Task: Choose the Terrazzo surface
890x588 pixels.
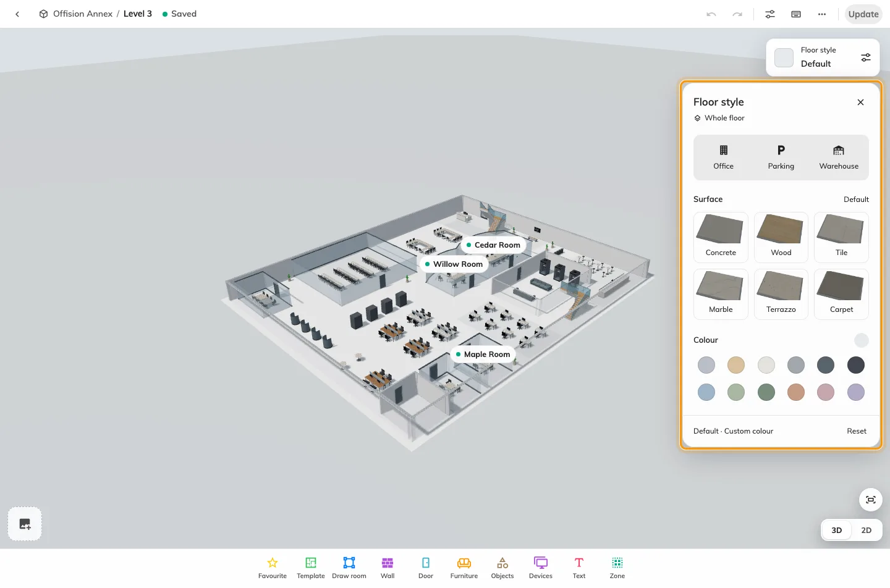Action: click(x=781, y=294)
